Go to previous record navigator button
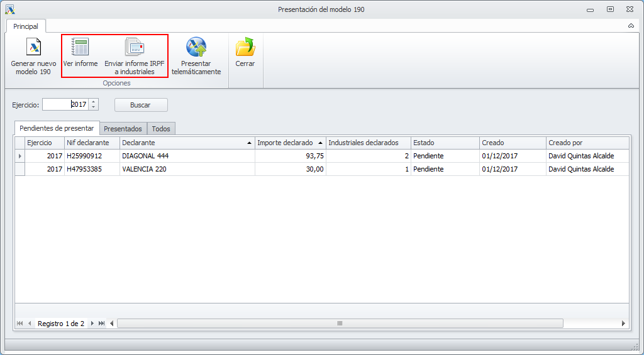 click(x=30, y=324)
